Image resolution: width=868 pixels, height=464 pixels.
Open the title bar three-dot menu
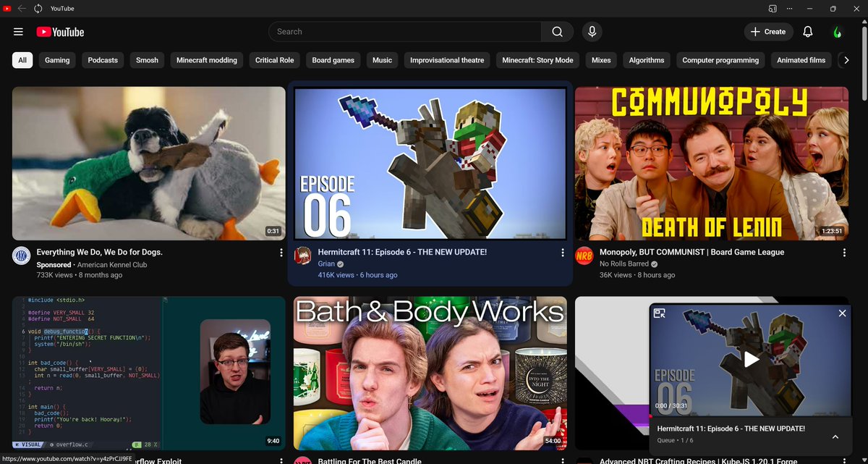[x=789, y=9]
